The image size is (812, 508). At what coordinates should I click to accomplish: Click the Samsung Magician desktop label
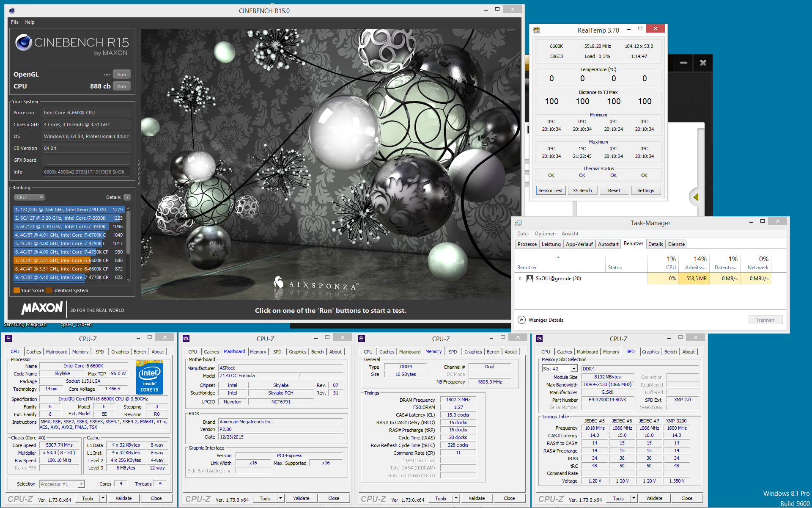coord(25,325)
